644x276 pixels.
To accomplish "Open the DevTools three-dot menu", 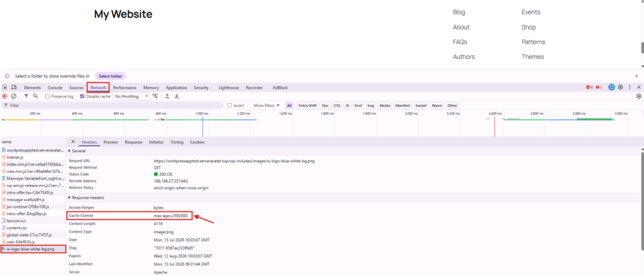I will (x=630, y=87).
